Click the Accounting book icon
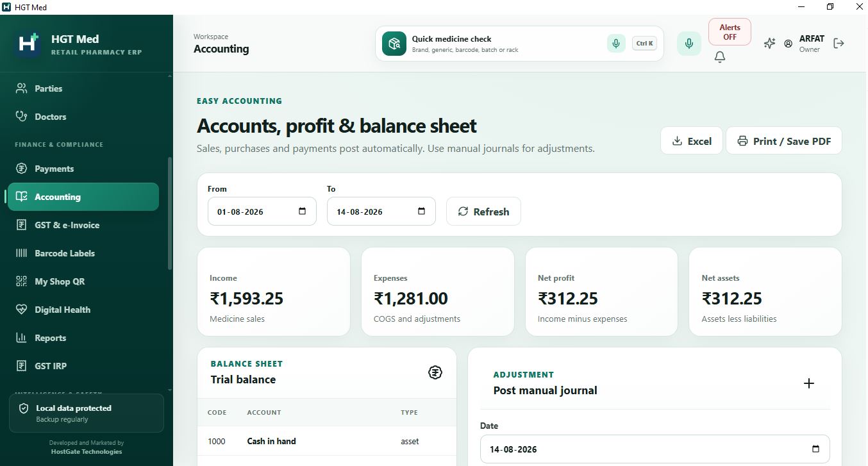868x466 pixels. tap(22, 197)
